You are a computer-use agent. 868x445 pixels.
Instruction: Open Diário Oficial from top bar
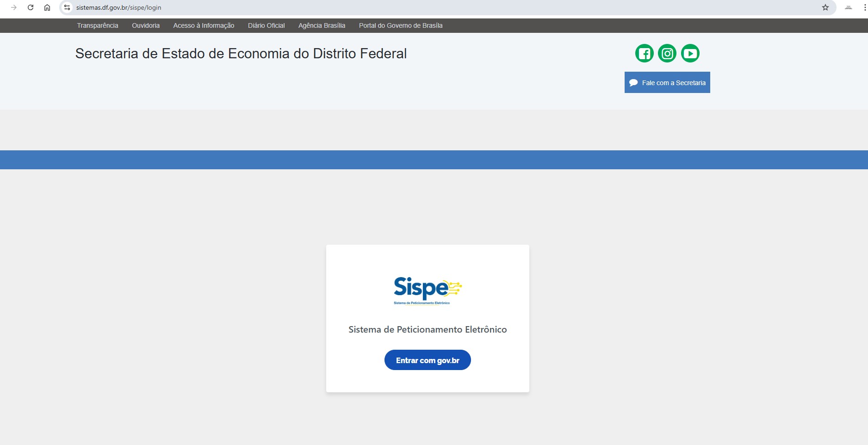[x=266, y=25]
